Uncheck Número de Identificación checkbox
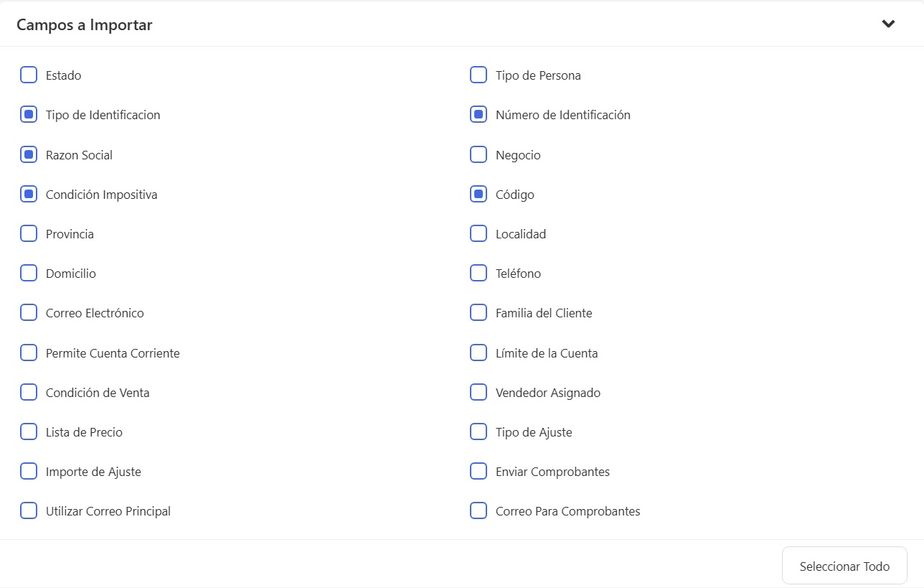This screenshot has width=924, height=588. (x=478, y=114)
